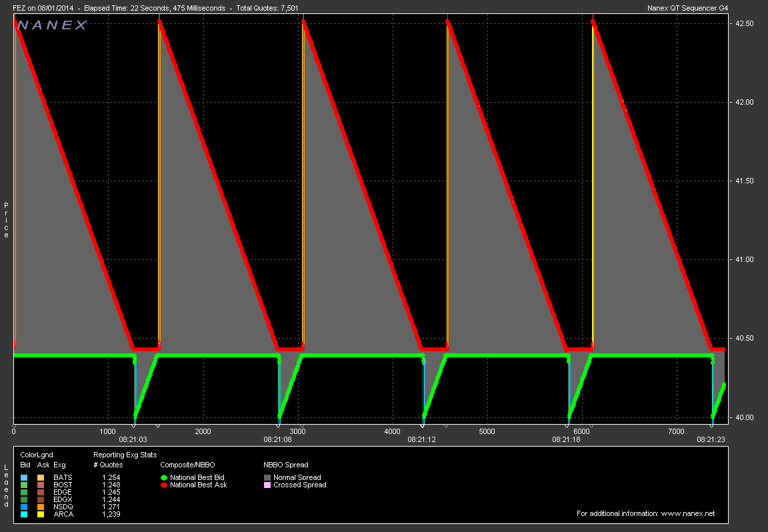Select the gray Normal Spread swatch
Screen dimensions: 768x532
267,477
